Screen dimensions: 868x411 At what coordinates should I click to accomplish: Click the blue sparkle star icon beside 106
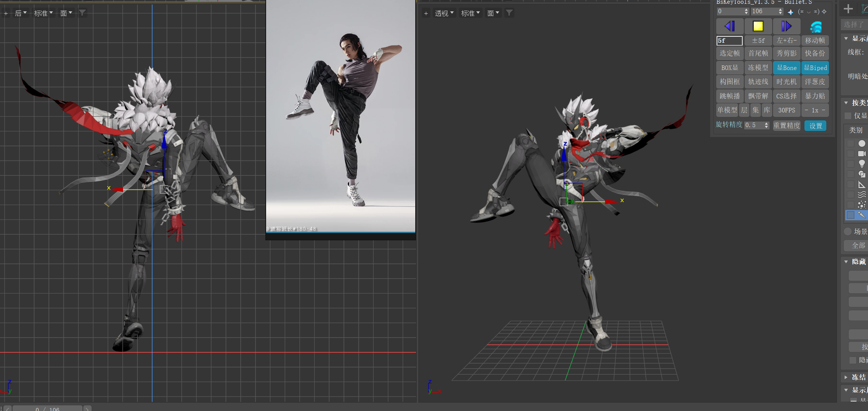tap(790, 12)
